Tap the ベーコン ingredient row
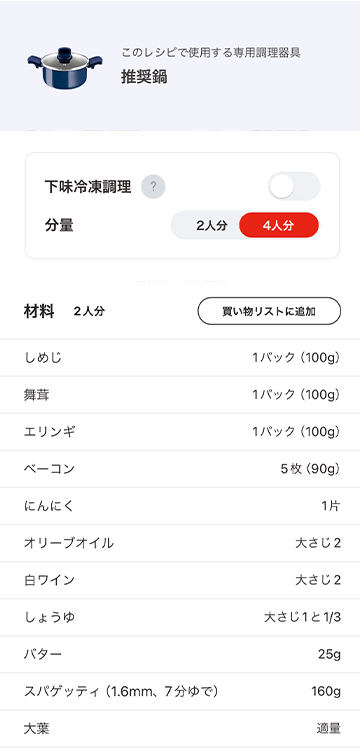 tap(180, 469)
